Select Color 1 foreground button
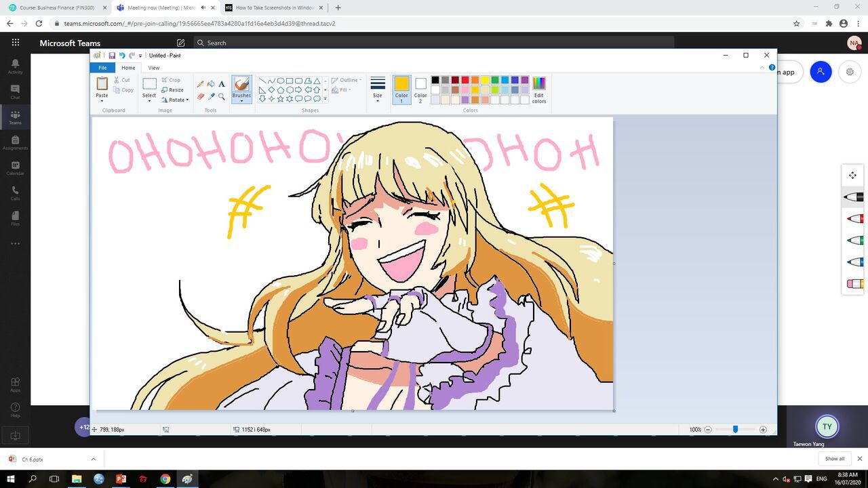 (x=401, y=89)
